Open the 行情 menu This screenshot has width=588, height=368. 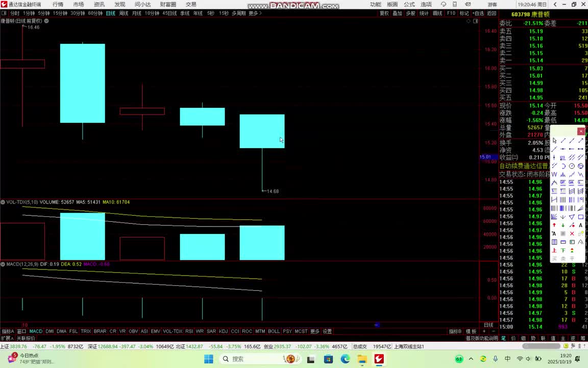58,4
